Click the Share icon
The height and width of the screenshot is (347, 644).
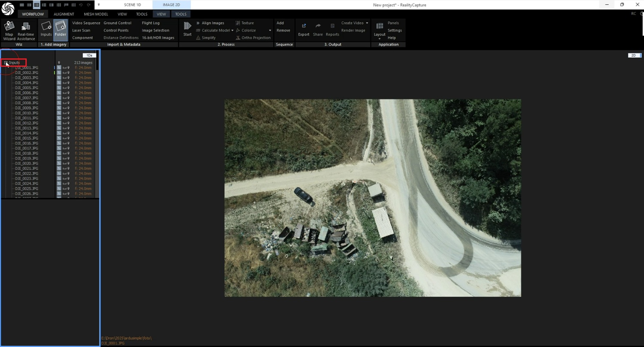[x=318, y=30]
